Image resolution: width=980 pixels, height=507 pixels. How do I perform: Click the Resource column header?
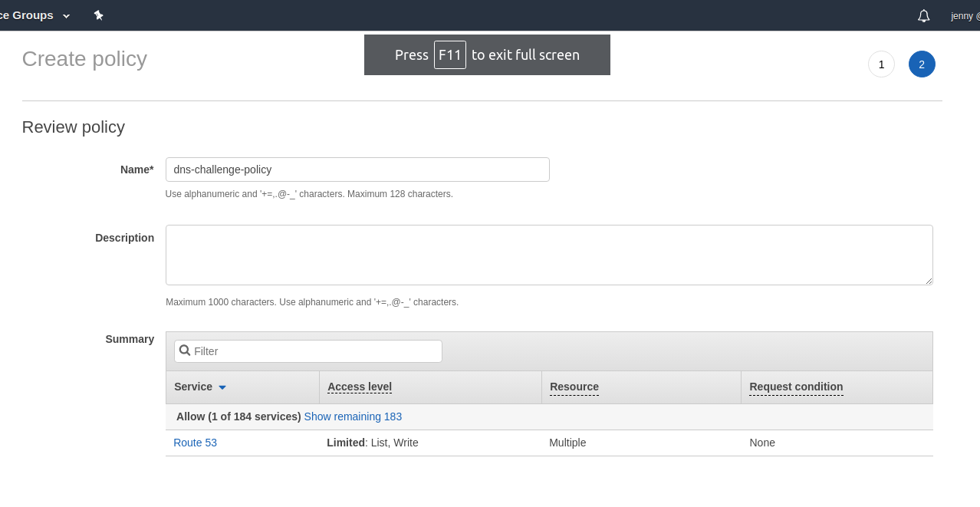(x=574, y=387)
